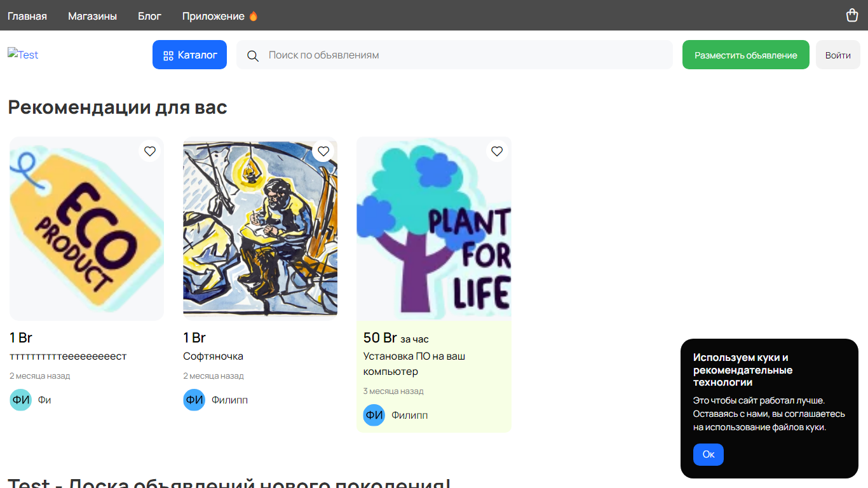The image size is (868, 488).
Task: Accept cookies with the Ок button
Action: [x=709, y=454]
